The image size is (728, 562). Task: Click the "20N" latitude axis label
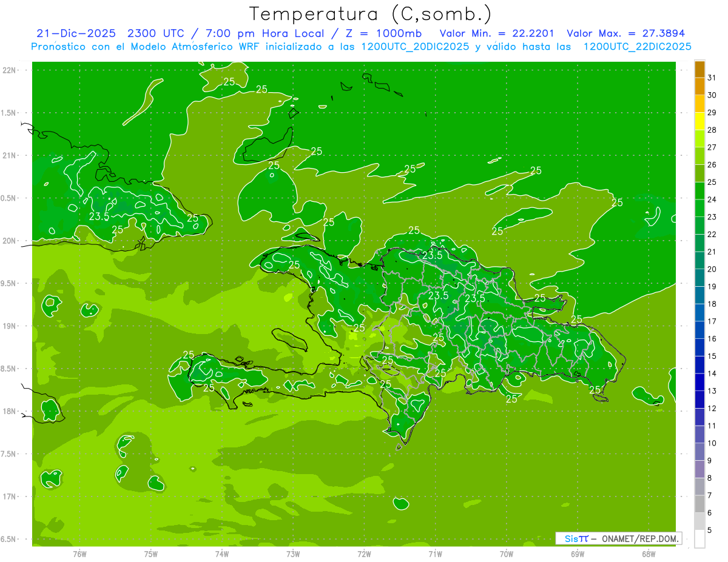pos(9,241)
